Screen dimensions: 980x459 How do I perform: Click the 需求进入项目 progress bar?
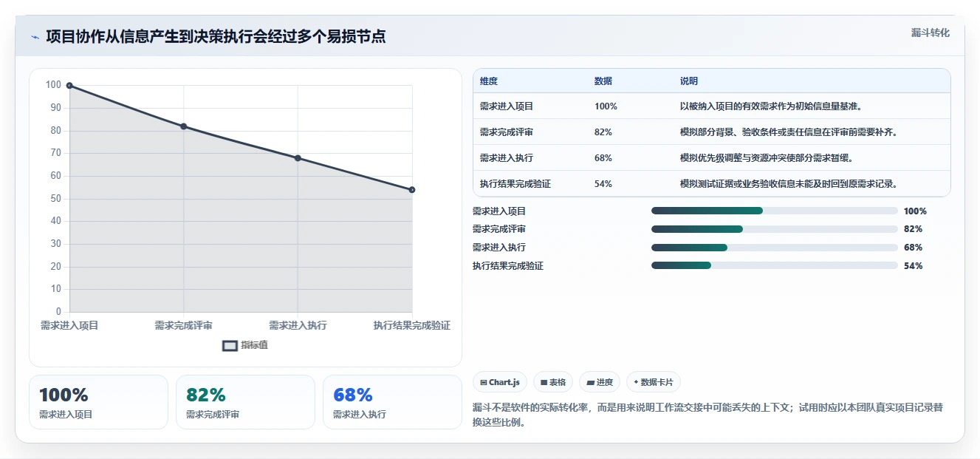tap(774, 211)
